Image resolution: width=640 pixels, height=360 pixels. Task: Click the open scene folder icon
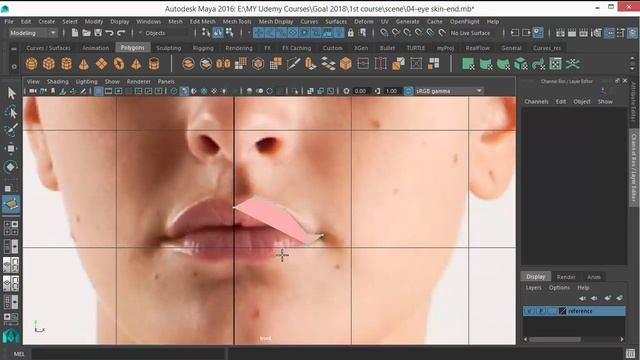pos(87,33)
